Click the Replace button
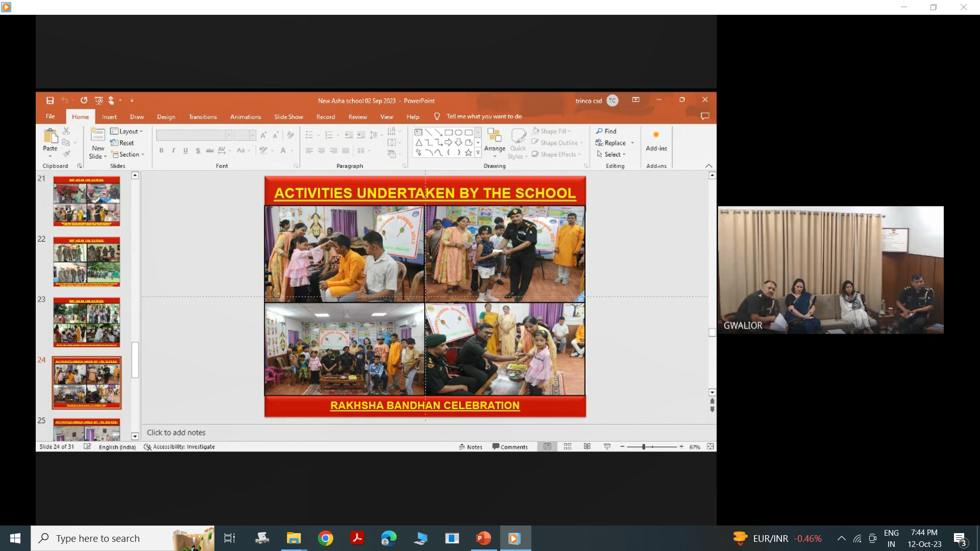 pos(610,143)
